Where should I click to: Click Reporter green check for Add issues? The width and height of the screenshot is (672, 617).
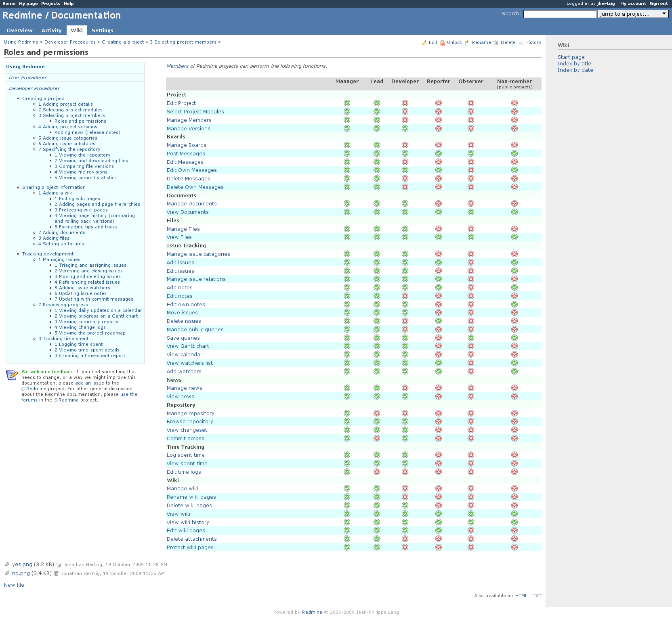[x=439, y=262]
